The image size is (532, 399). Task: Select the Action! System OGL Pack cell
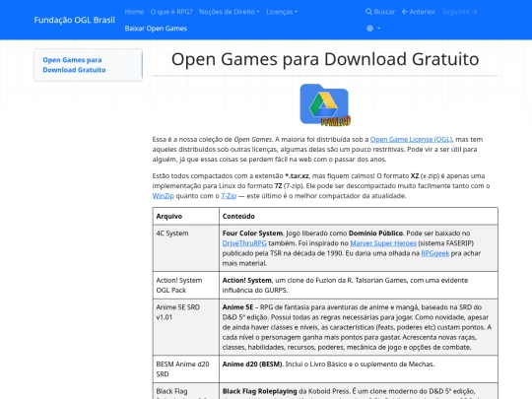pyautogui.click(x=186, y=285)
